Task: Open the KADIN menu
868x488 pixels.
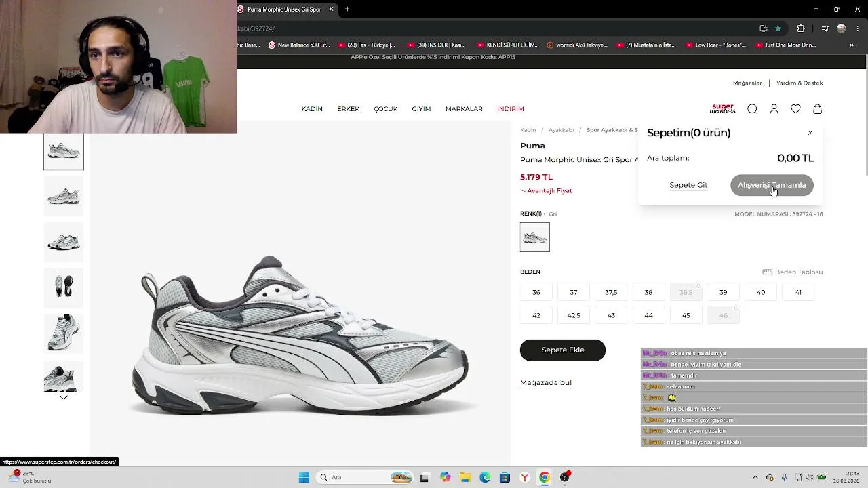Action: point(312,109)
